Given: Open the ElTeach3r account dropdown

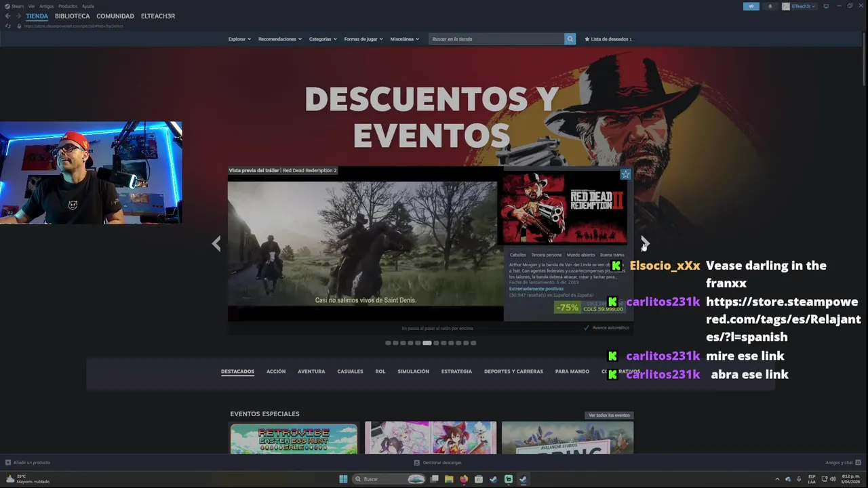Looking at the screenshot, I should click(x=800, y=6).
